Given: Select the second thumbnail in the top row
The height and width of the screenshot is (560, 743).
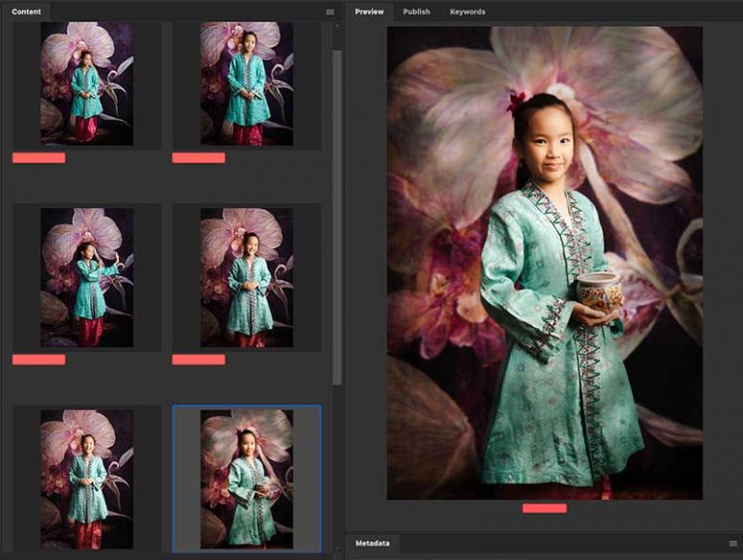Looking at the screenshot, I should coord(247,83).
